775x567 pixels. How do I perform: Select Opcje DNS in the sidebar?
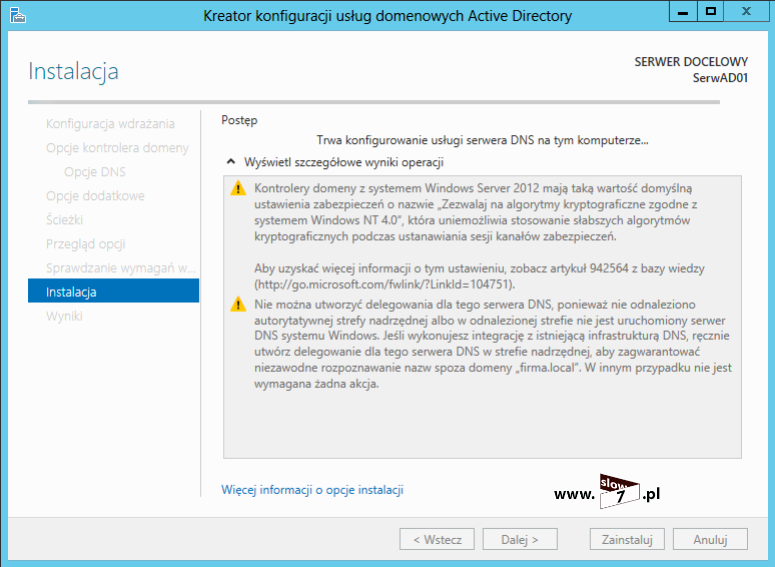(94, 172)
